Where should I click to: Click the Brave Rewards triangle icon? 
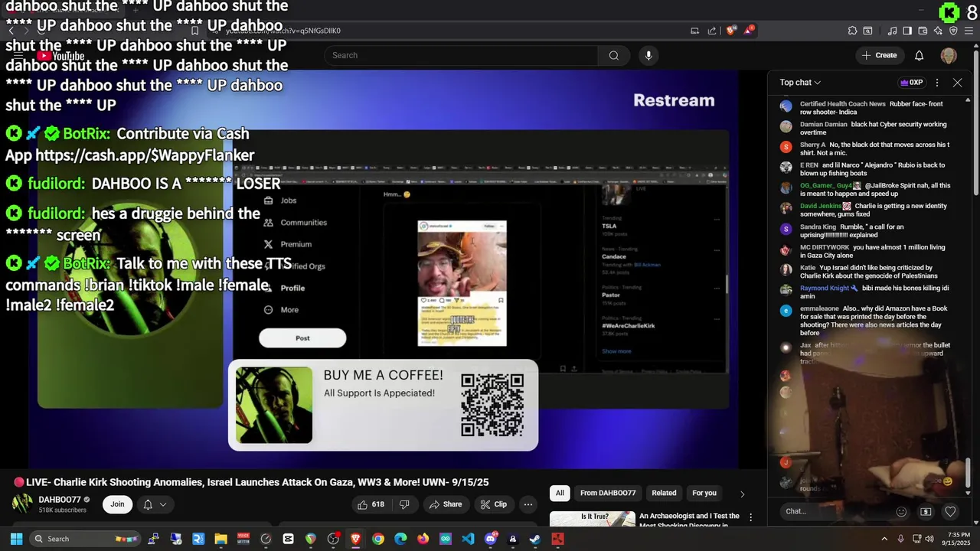(750, 31)
